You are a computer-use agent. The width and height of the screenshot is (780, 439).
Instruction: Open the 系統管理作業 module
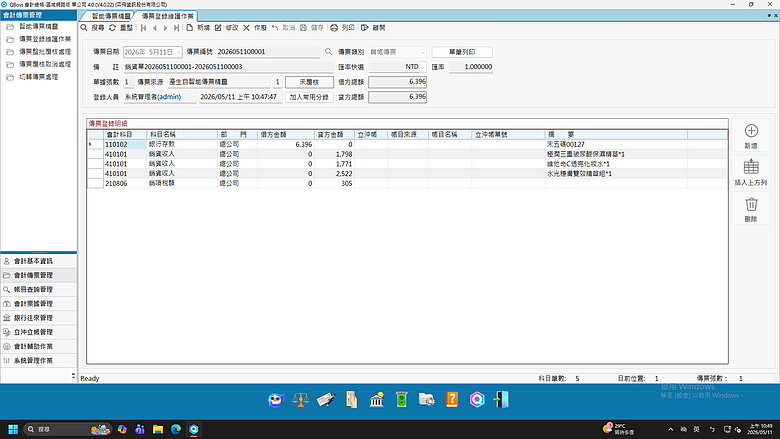tap(39, 360)
